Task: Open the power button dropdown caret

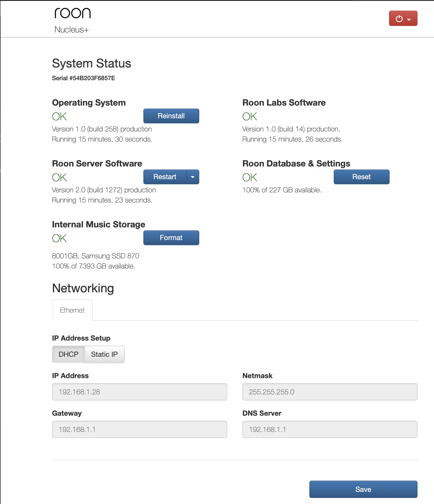Action: [409, 19]
